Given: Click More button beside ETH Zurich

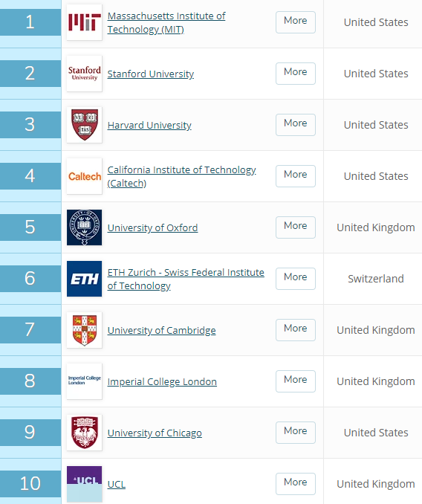Looking at the screenshot, I should click(296, 279).
